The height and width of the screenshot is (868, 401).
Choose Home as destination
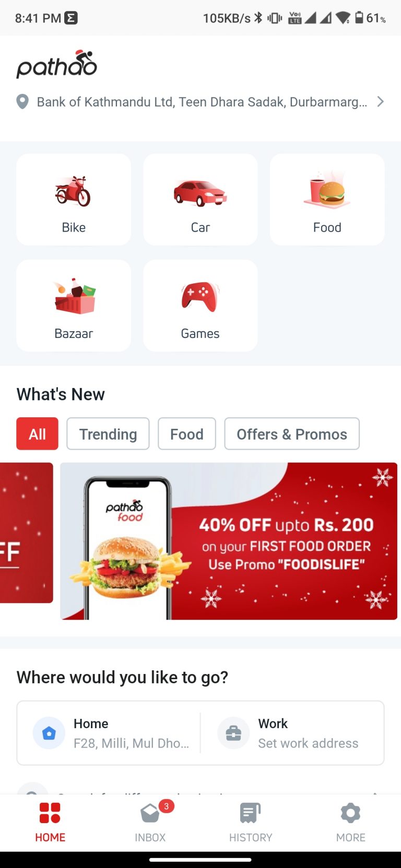(x=110, y=733)
